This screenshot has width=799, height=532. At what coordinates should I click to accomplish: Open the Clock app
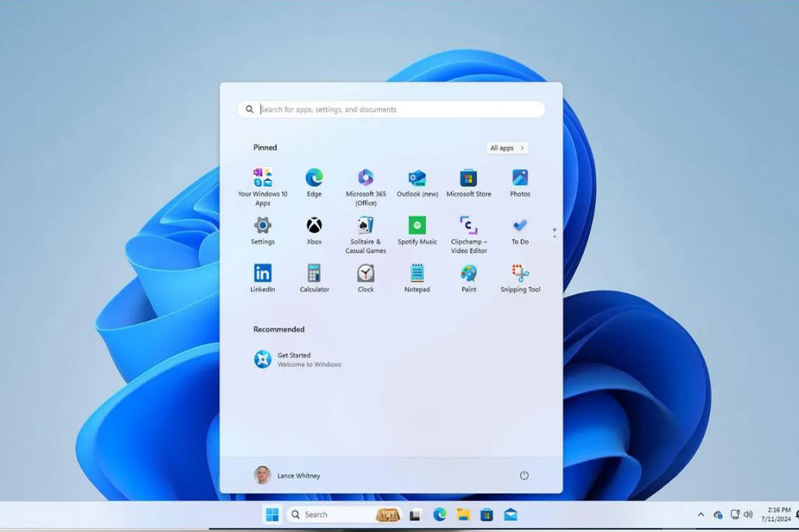tap(366, 278)
